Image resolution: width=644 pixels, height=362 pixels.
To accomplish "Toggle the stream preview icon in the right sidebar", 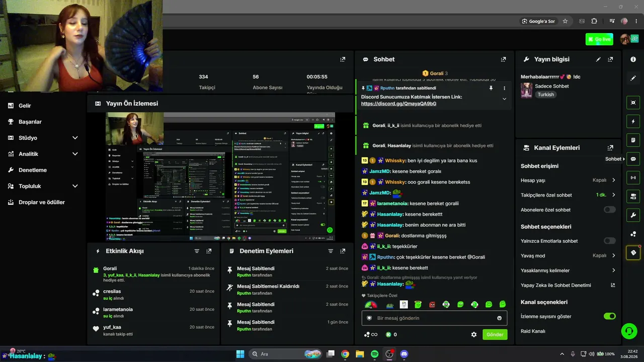I will point(633,103).
